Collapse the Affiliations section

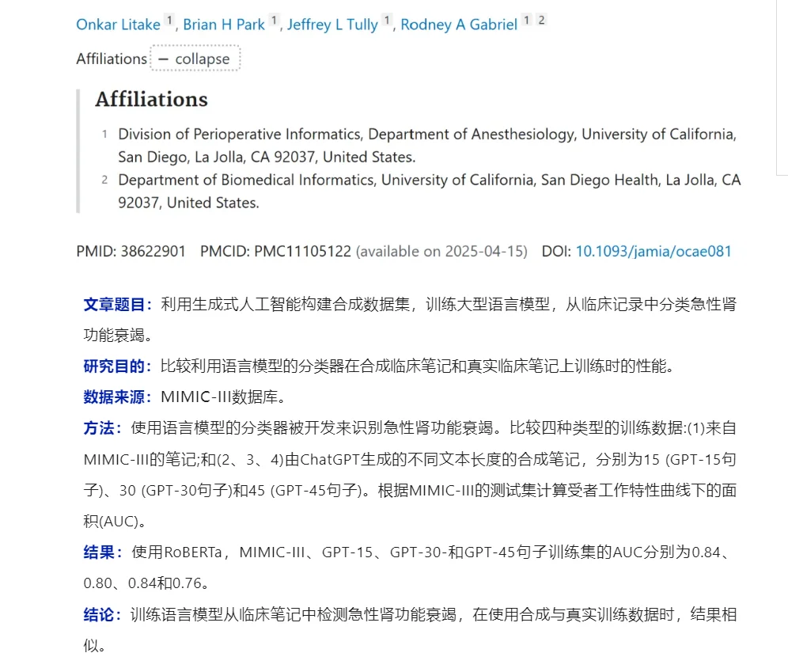195,59
